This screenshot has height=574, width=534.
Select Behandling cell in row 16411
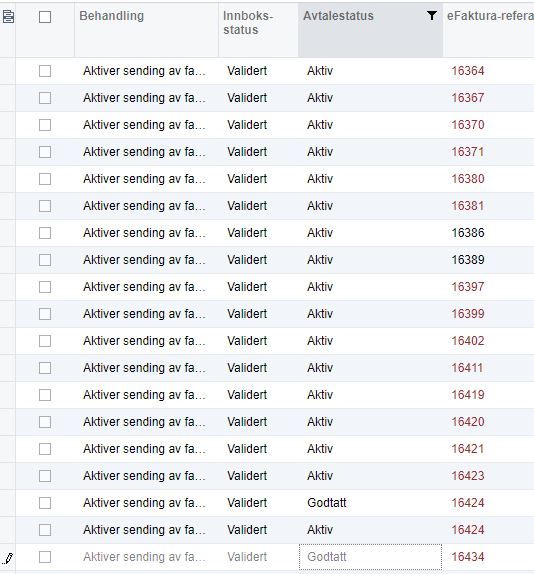click(144, 368)
